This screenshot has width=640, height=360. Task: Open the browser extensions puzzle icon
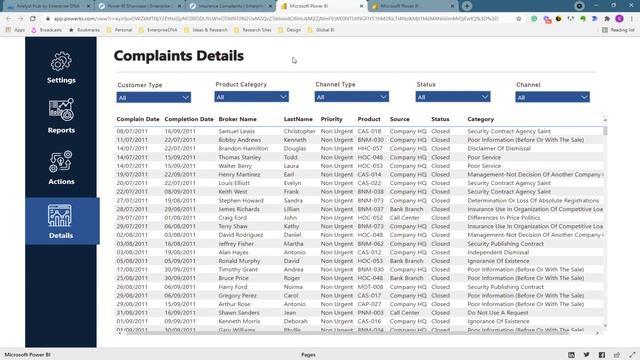coord(607,19)
